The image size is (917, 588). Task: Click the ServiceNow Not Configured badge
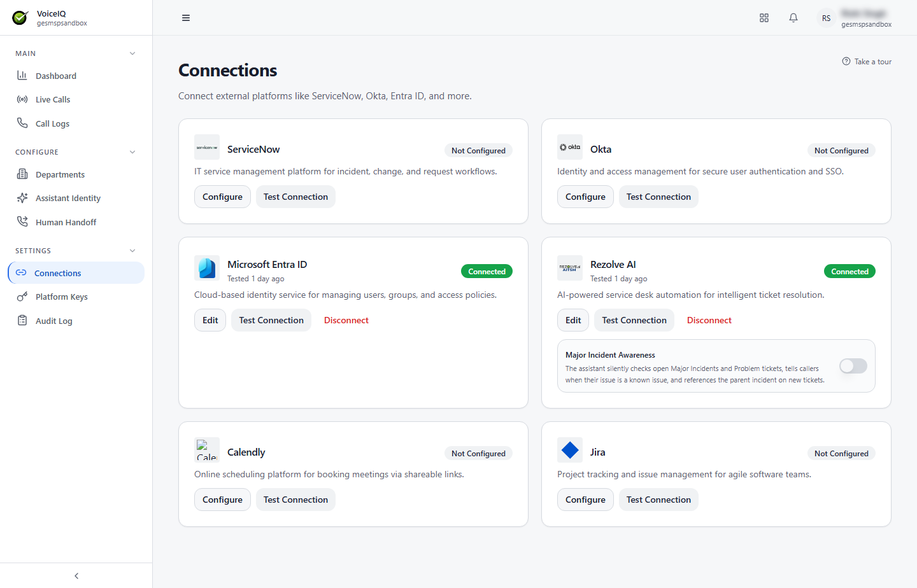(478, 151)
